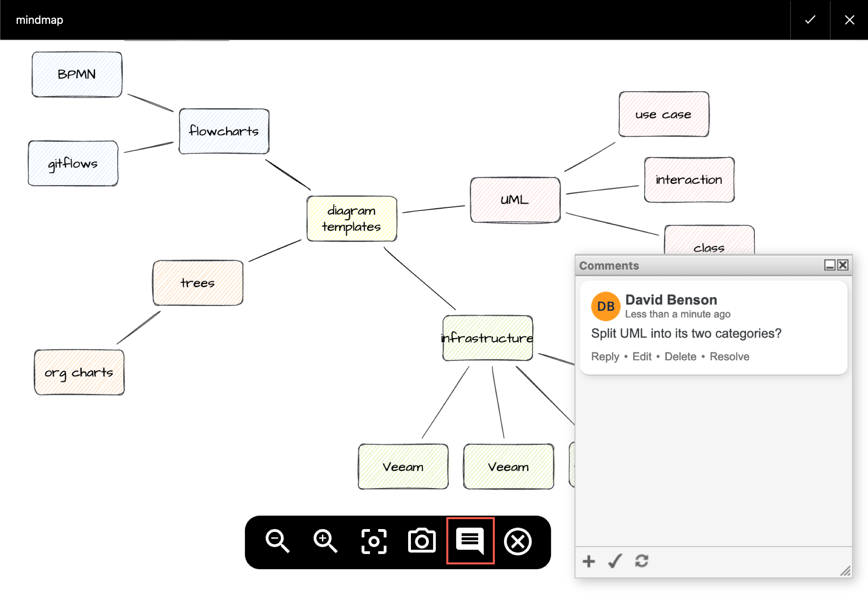Delete David Benson's comment
This screenshot has width=868, height=595.
pyautogui.click(x=680, y=356)
